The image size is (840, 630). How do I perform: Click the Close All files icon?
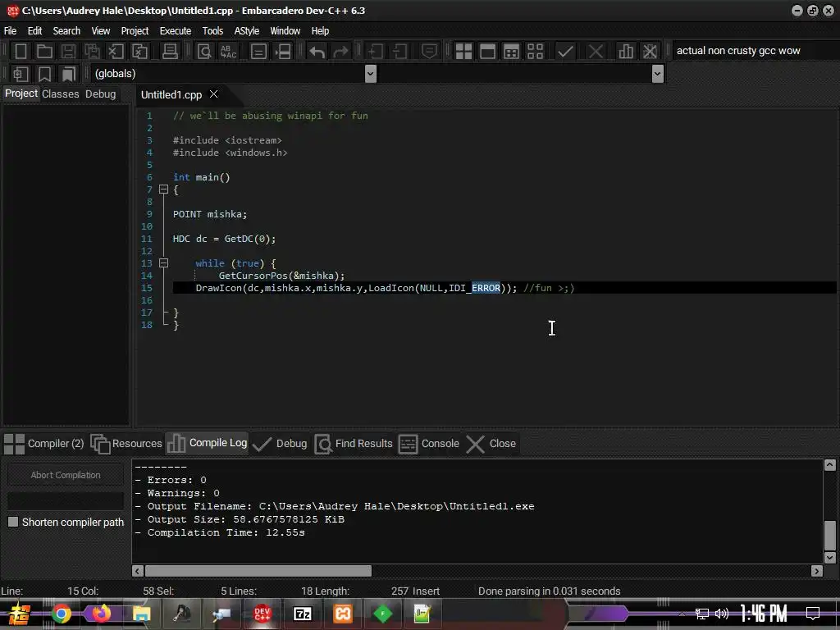point(139,52)
